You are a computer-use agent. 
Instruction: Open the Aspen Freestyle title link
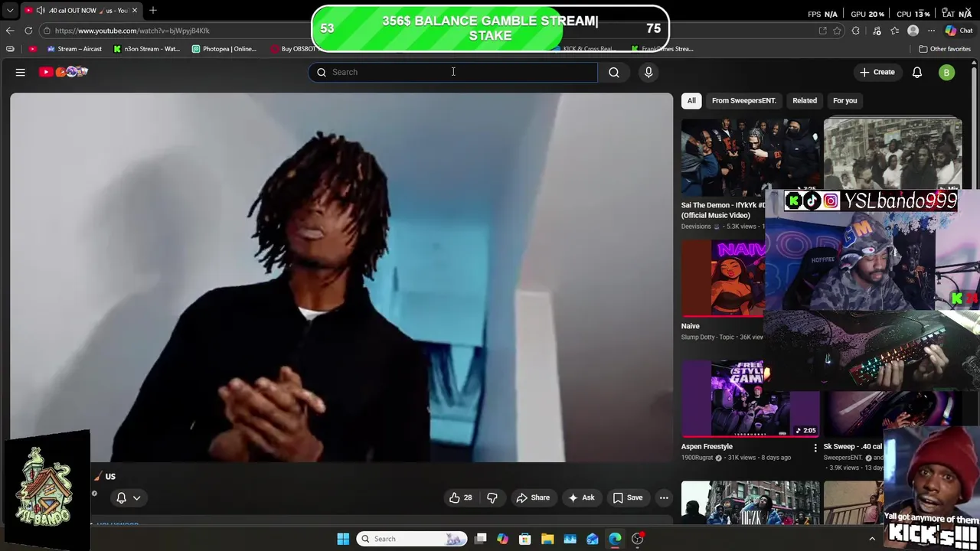(707, 447)
